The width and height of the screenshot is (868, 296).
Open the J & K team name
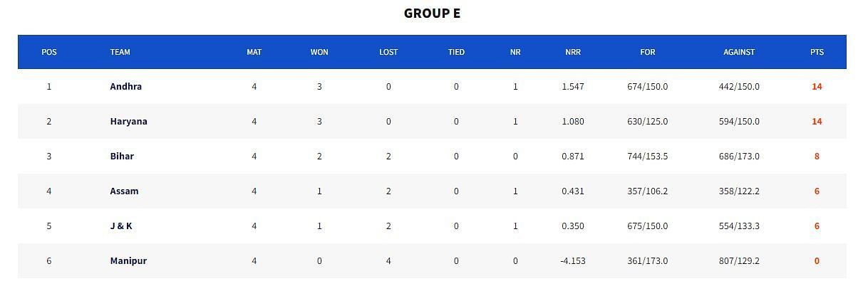point(121,226)
